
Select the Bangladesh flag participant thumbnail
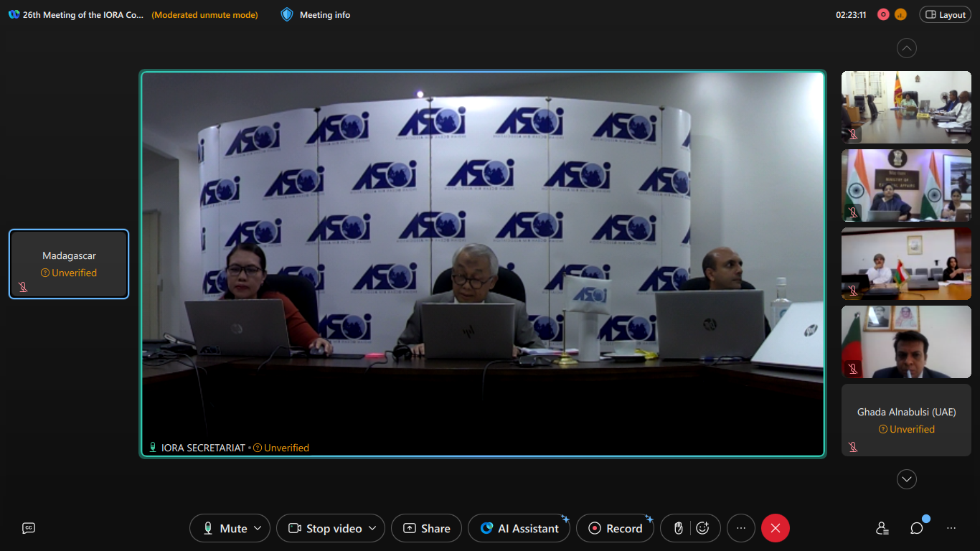(906, 342)
